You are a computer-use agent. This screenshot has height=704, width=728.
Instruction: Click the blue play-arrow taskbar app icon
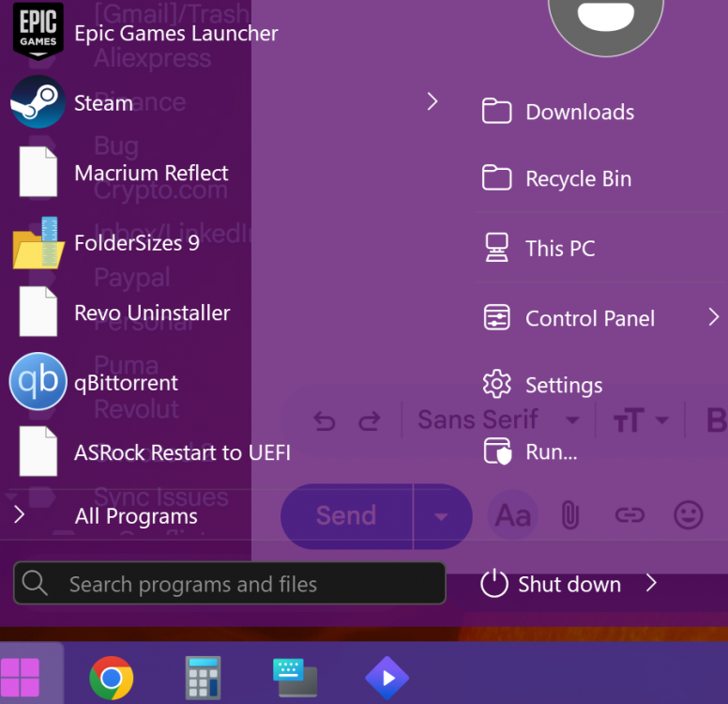[x=387, y=677]
